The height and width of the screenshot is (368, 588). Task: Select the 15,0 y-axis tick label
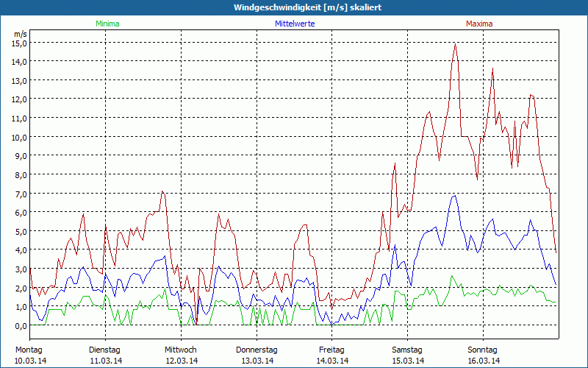tap(19, 43)
